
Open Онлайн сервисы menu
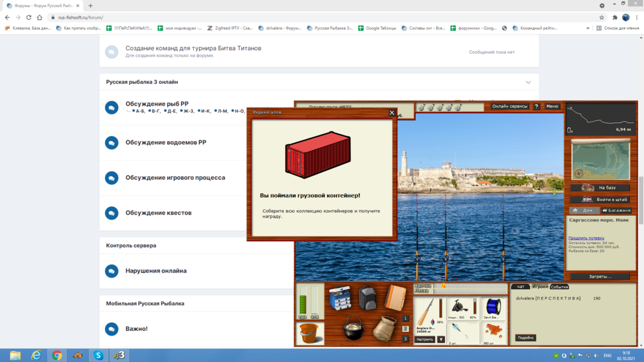[x=509, y=106]
